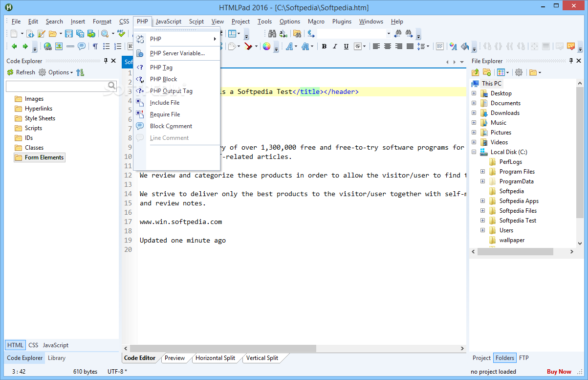
Task: Open the search text combo box dropdown
Action: pos(389,34)
